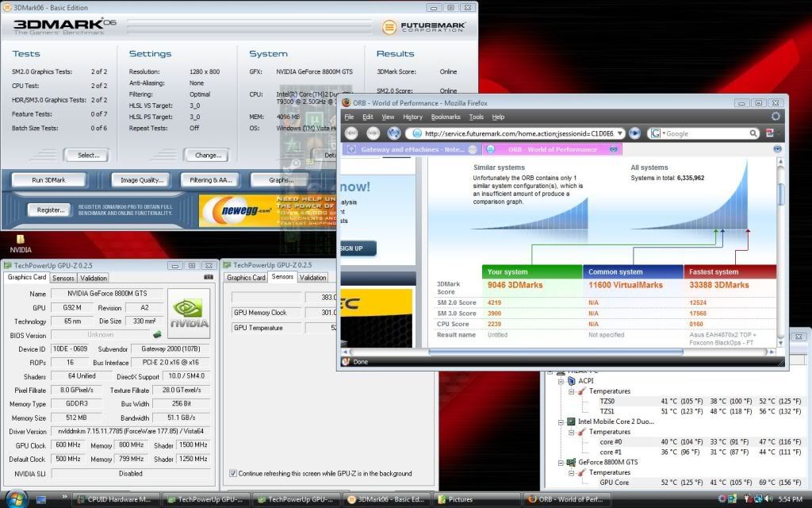Click the power plug tray icon

pos(747,498)
